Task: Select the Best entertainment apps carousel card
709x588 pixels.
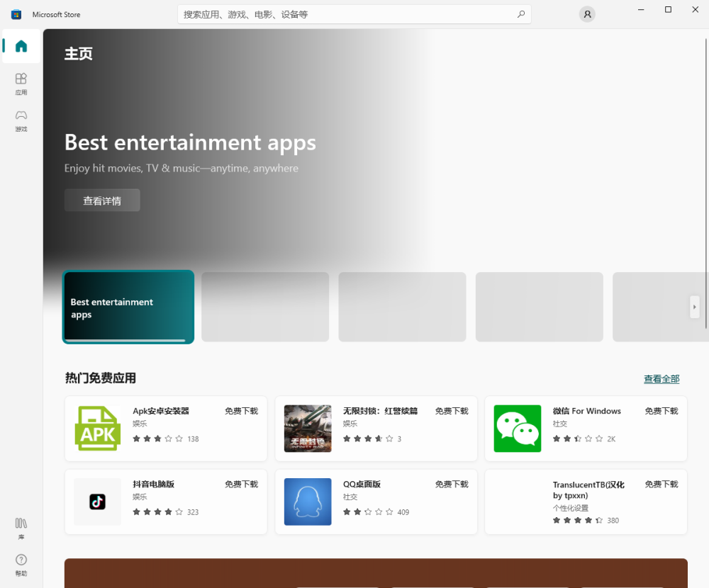Action: 128,307
